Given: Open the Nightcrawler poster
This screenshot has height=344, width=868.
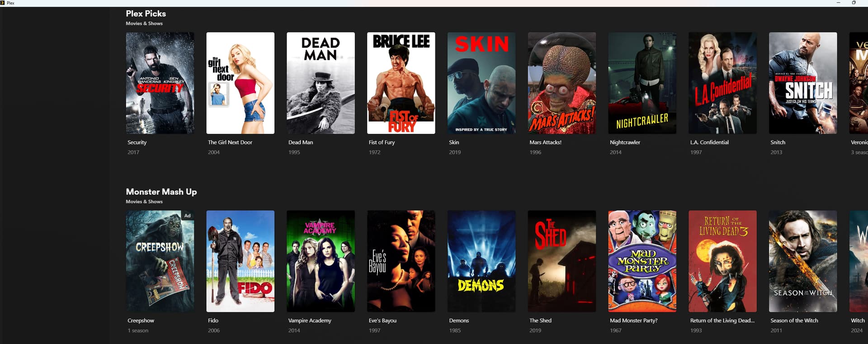Looking at the screenshot, I should 642,83.
